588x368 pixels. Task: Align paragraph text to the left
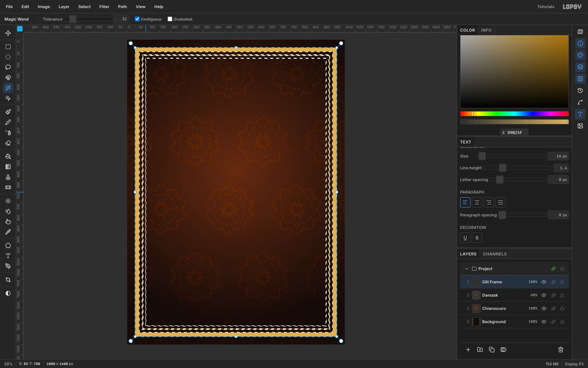465,202
